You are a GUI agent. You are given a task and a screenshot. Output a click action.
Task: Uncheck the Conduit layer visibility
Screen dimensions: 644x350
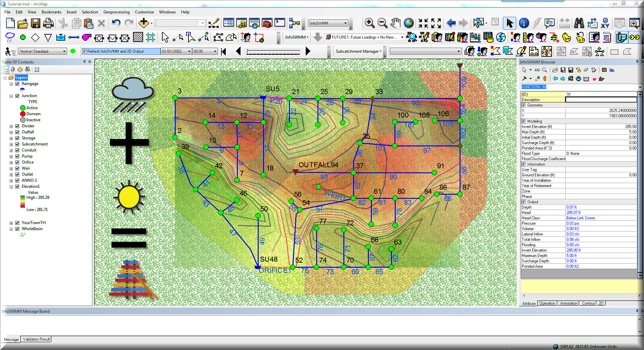pos(17,150)
